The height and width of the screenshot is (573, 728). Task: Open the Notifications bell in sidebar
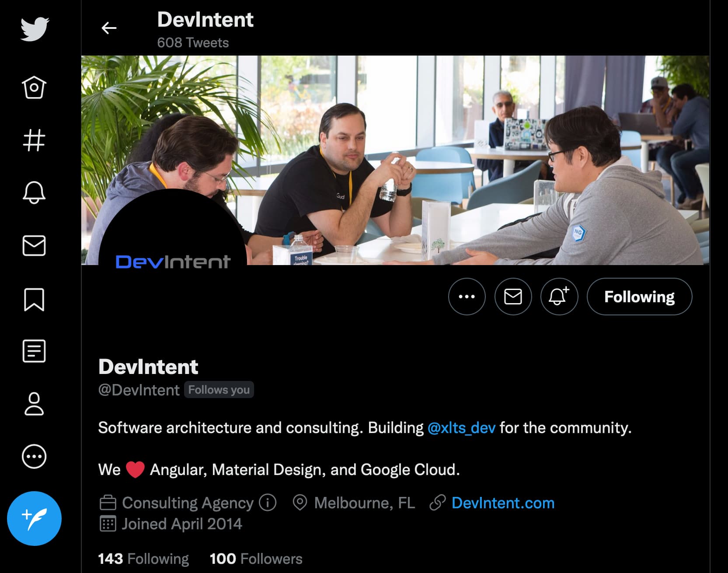34,192
